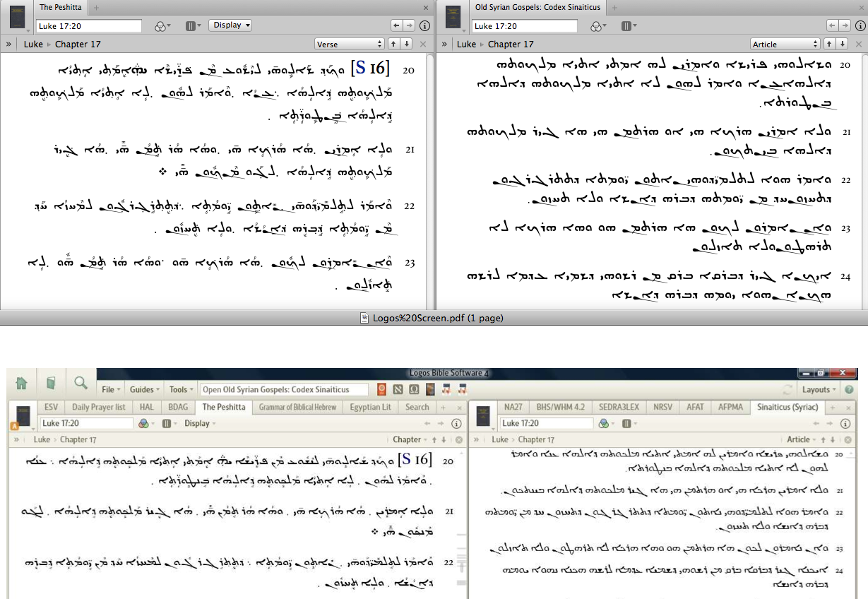Click Old Syrian Gospels book cover icon upper window
The width and height of the screenshot is (868, 599).
(x=453, y=16)
